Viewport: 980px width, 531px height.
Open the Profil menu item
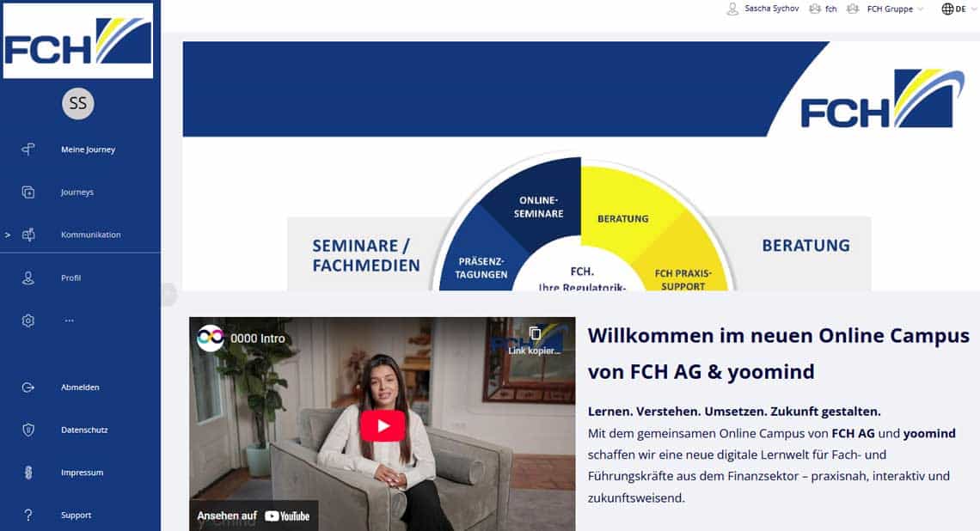pos(70,278)
